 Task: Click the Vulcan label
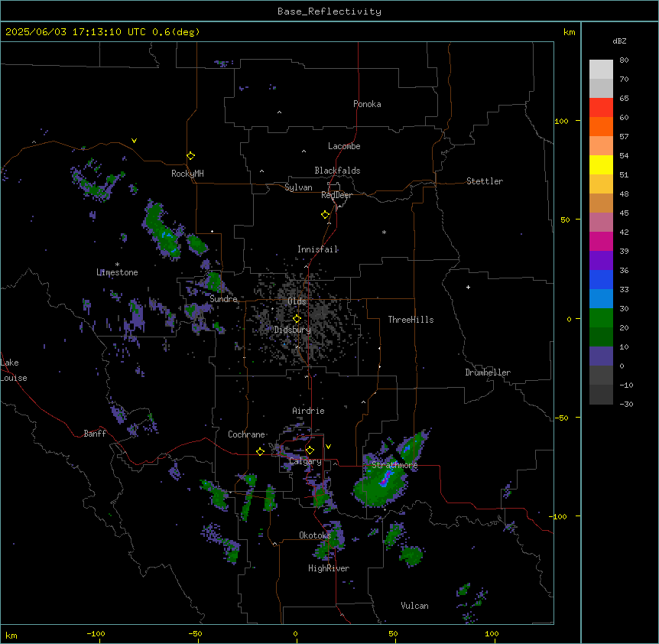[x=414, y=606]
